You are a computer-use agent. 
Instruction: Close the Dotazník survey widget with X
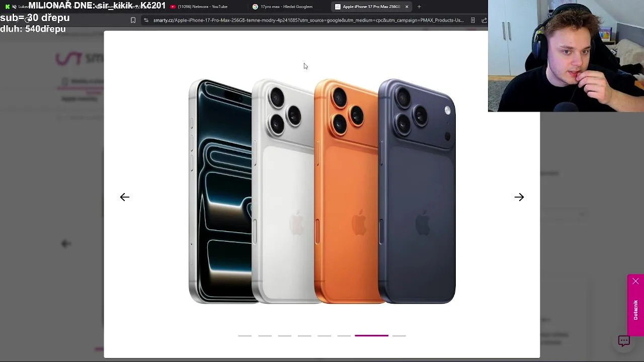click(635, 281)
